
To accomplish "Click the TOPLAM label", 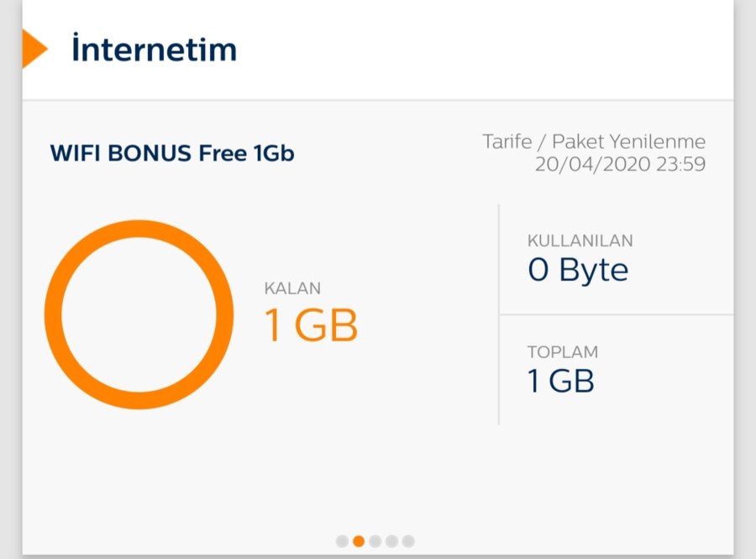I will click(x=562, y=352).
